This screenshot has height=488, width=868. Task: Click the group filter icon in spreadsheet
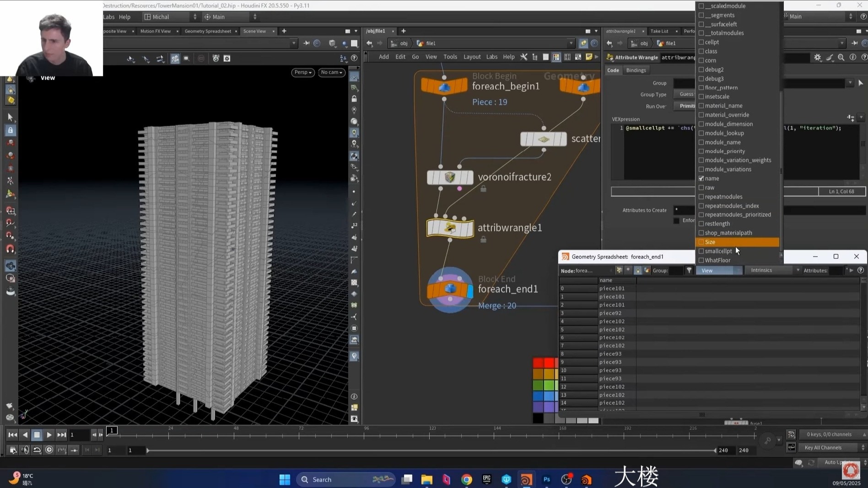tap(689, 270)
